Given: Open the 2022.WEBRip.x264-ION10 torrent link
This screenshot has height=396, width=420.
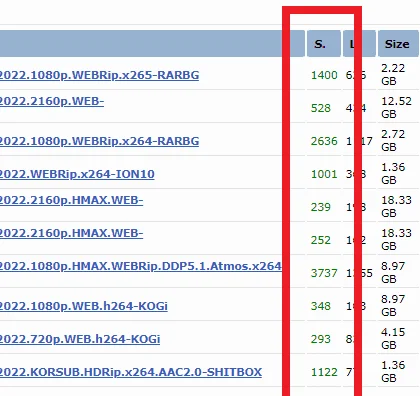Looking at the screenshot, I should coord(77,174).
